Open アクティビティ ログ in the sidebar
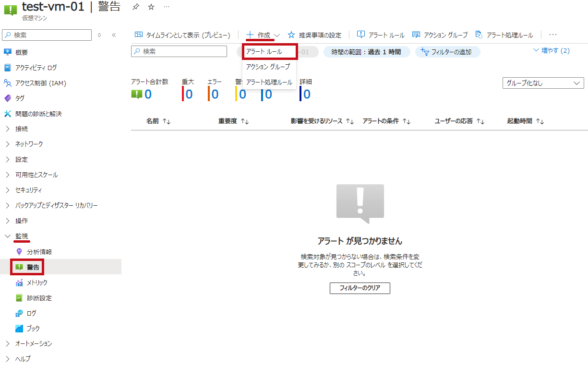This screenshot has height=365, width=588. click(36, 68)
